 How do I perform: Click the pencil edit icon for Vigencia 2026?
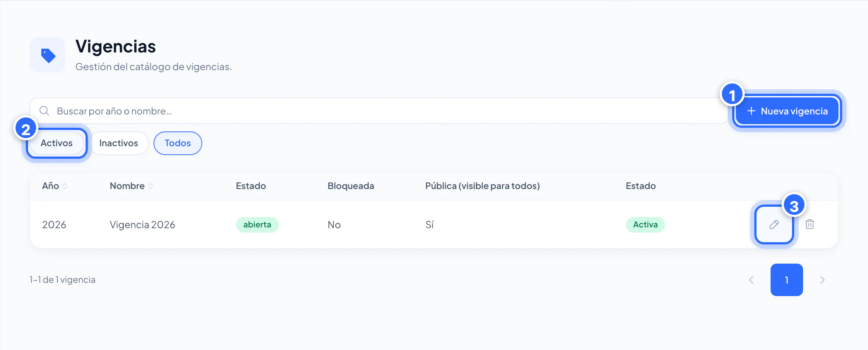coord(774,224)
